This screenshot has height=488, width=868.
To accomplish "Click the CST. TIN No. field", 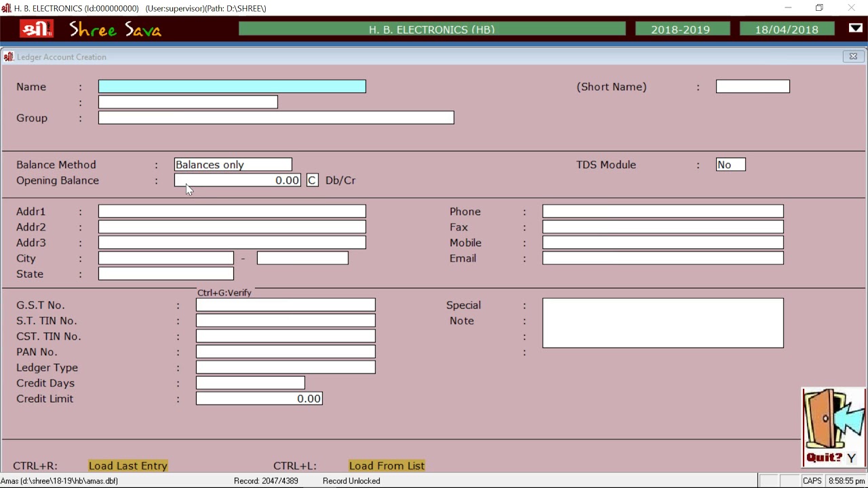I will click(x=285, y=336).
